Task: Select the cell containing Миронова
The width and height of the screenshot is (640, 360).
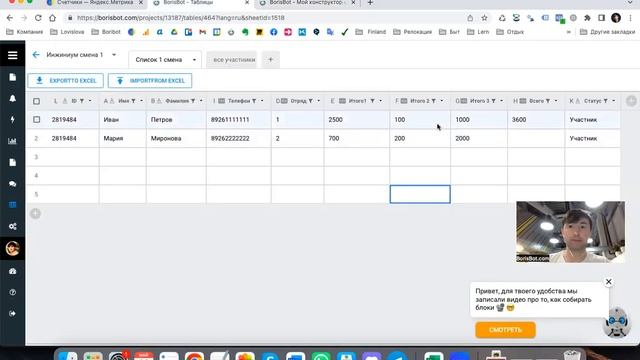Action: pos(176,138)
